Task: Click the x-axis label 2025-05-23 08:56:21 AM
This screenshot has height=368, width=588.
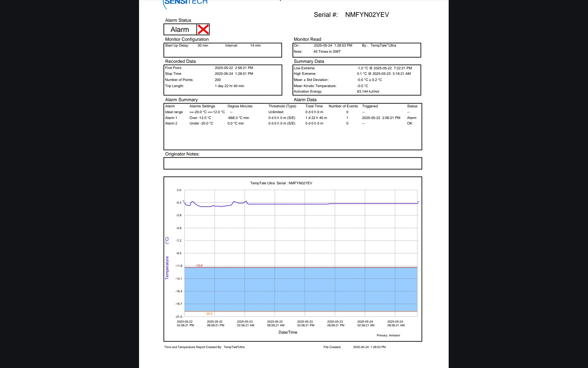Action: pyautogui.click(x=276, y=324)
